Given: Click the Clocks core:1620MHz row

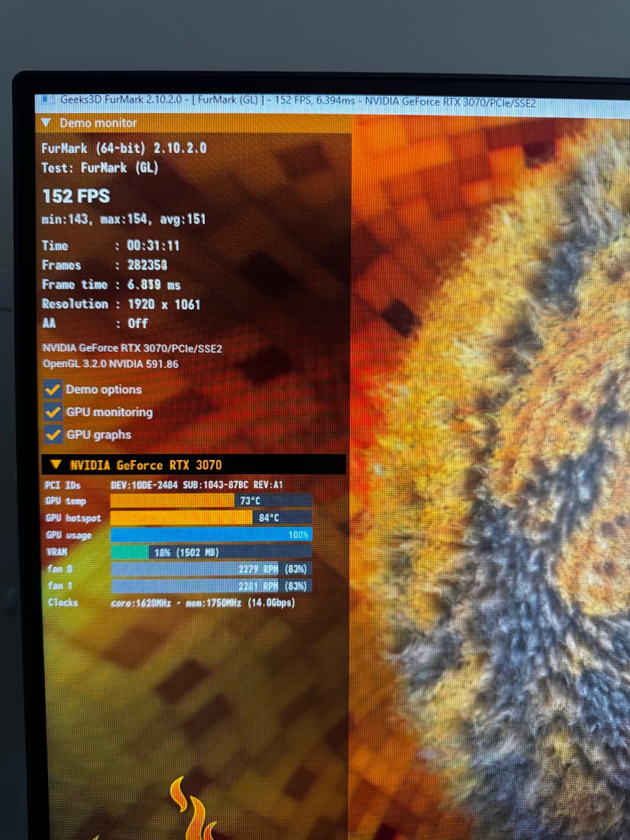Looking at the screenshot, I should [171, 602].
